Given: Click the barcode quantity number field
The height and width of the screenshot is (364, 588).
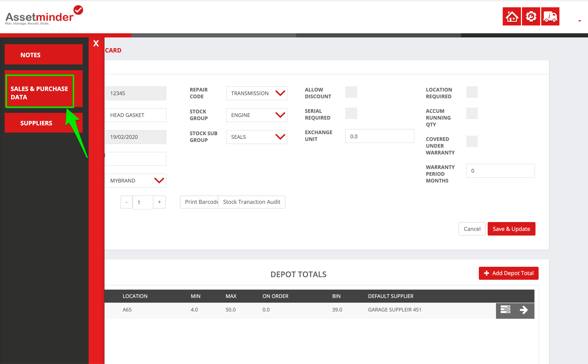Looking at the screenshot, I should tap(143, 202).
